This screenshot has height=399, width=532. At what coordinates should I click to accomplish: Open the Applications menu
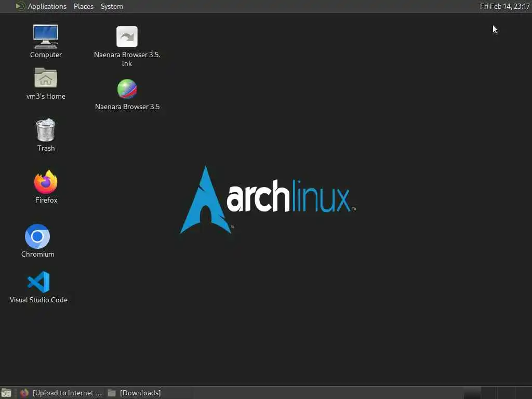point(47,6)
